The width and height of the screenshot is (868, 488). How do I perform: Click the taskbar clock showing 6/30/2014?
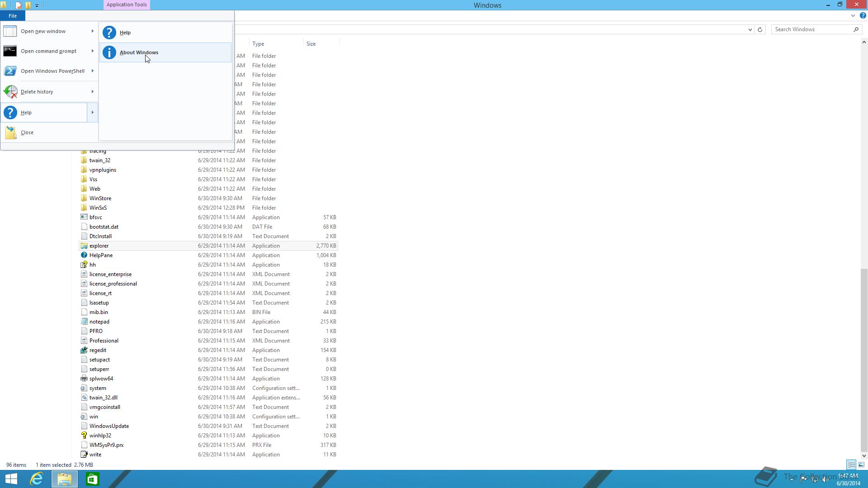pos(849,479)
